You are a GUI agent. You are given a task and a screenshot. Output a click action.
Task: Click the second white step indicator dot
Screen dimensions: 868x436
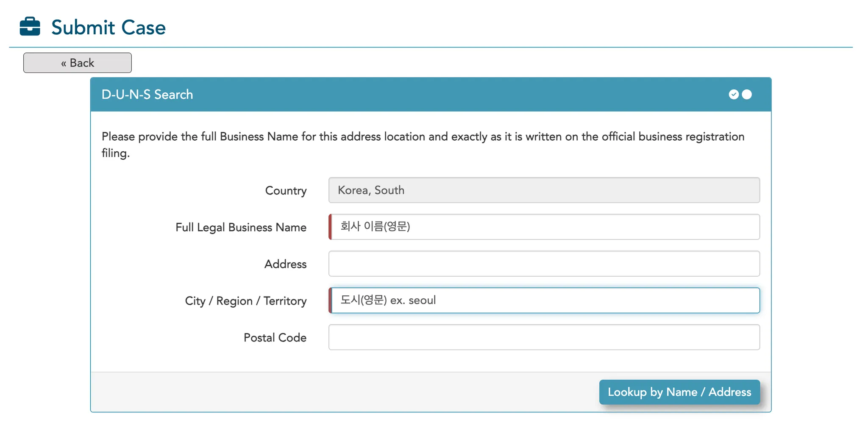747,94
